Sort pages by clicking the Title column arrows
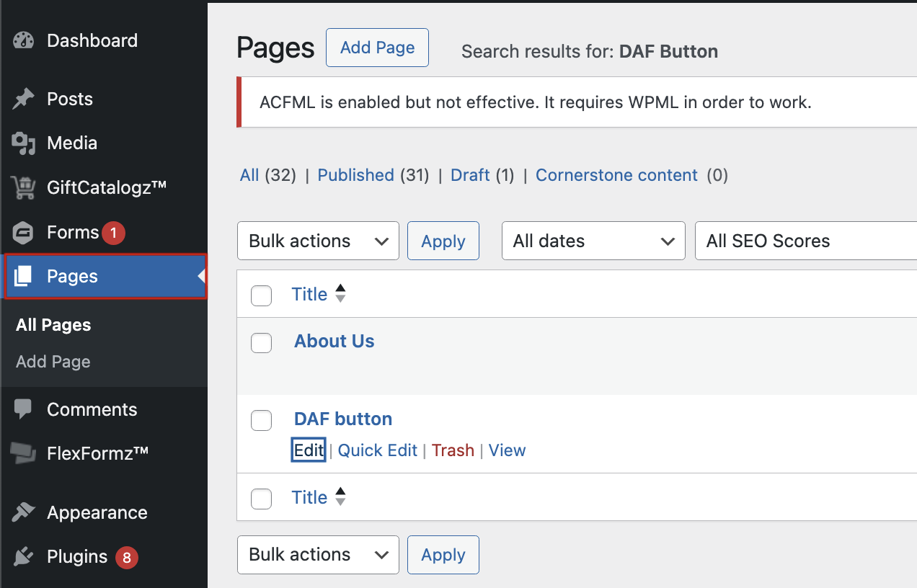 [x=339, y=294]
